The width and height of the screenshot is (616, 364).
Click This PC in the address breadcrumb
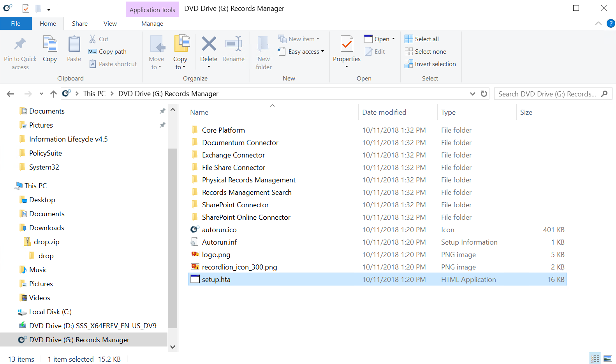point(94,94)
